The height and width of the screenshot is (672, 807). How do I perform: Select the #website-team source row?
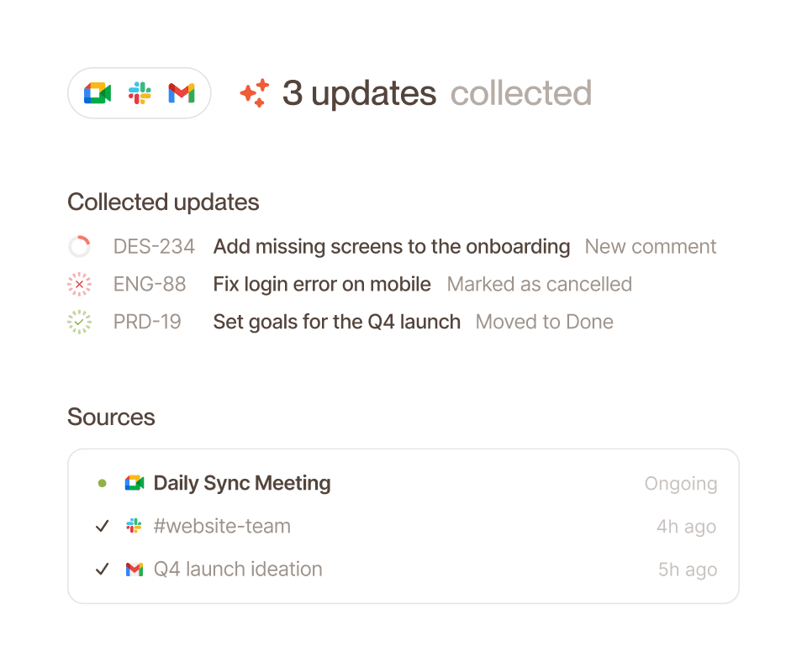click(x=403, y=526)
